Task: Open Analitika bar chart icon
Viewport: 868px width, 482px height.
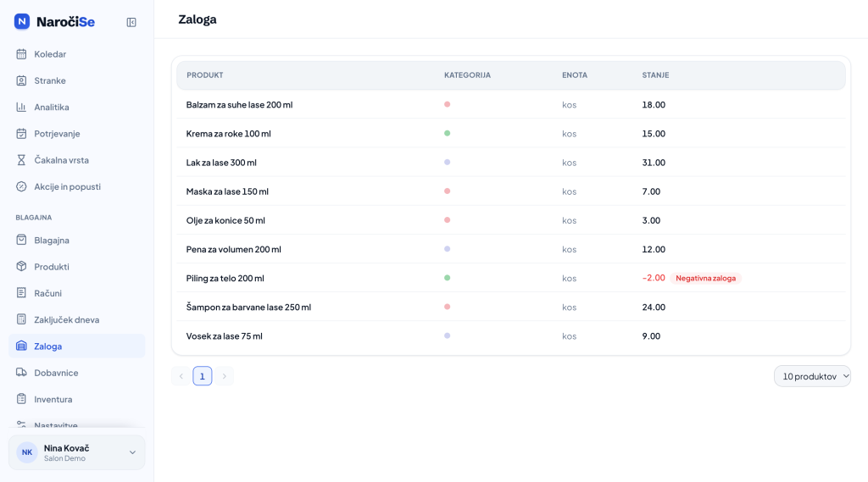Action: click(x=21, y=107)
